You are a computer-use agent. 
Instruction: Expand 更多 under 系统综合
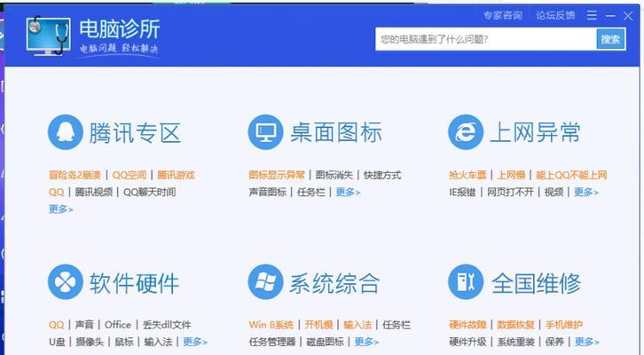(x=366, y=342)
